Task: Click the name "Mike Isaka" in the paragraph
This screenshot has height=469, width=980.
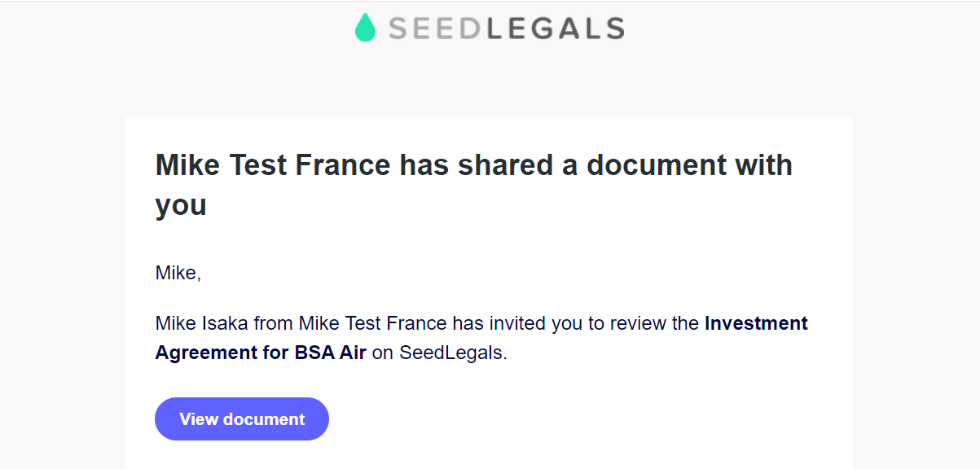Action: tap(202, 323)
